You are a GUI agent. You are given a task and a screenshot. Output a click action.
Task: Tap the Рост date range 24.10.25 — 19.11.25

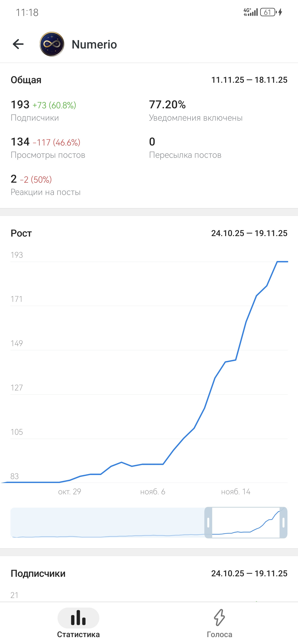(x=249, y=233)
